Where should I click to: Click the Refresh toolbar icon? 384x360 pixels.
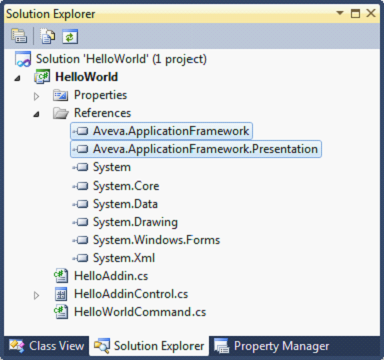tap(70, 36)
